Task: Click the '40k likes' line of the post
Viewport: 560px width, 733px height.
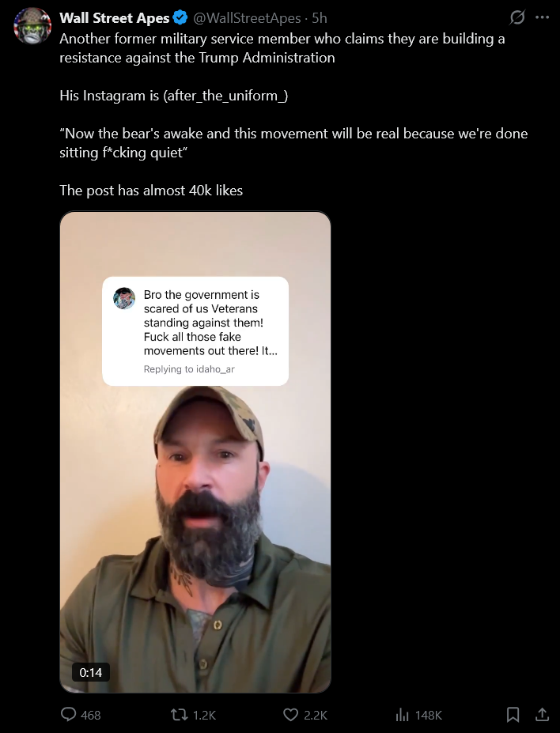Action: [x=151, y=191]
